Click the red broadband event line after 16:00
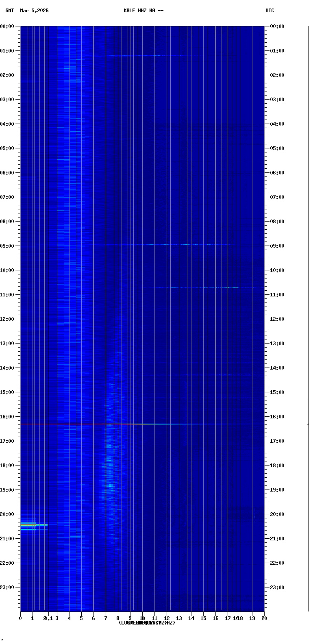Viewport: 326px width, 644px height. 61,423
